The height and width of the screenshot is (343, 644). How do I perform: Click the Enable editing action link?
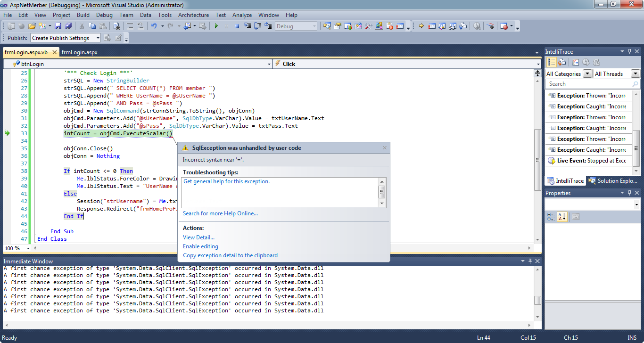[200, 246]
